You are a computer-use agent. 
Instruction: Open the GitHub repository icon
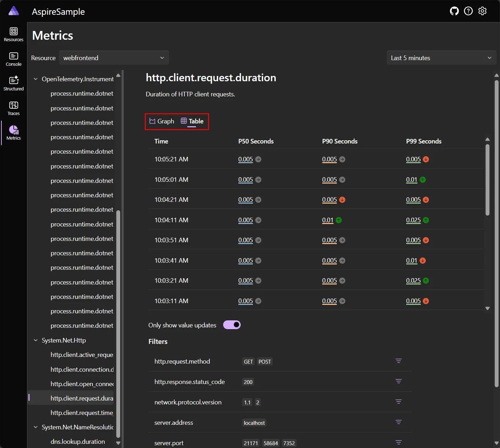coord(454,11)
